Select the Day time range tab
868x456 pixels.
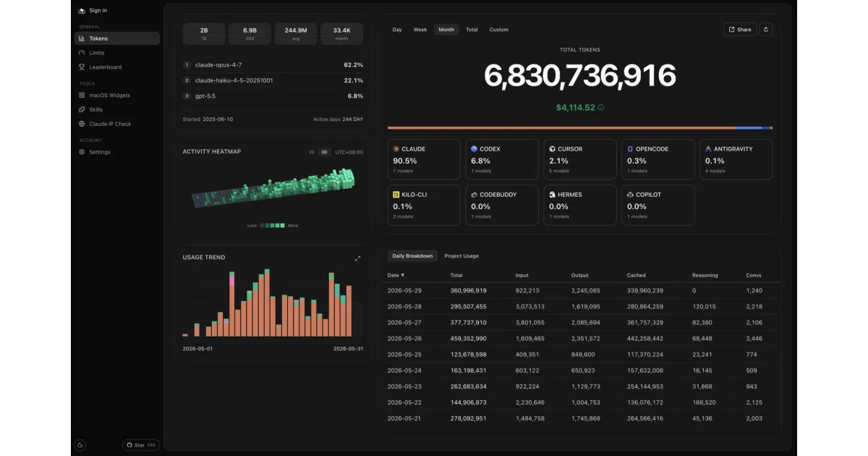pos(397,30)
